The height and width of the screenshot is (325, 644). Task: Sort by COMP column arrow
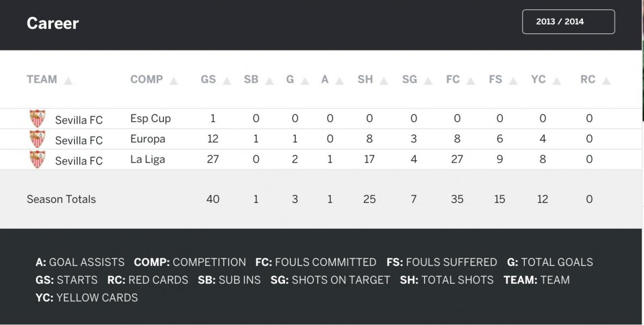click(x=174, y=82)
